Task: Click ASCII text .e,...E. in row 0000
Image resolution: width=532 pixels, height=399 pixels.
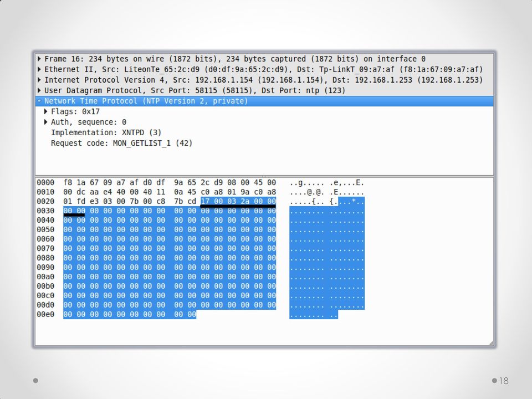Action: [x=347, y=183]
